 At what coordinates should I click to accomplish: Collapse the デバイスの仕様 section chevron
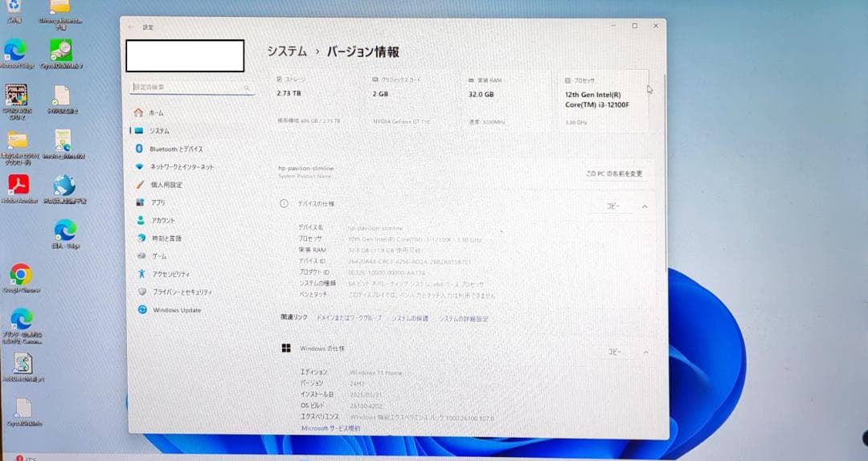point(645,206)
